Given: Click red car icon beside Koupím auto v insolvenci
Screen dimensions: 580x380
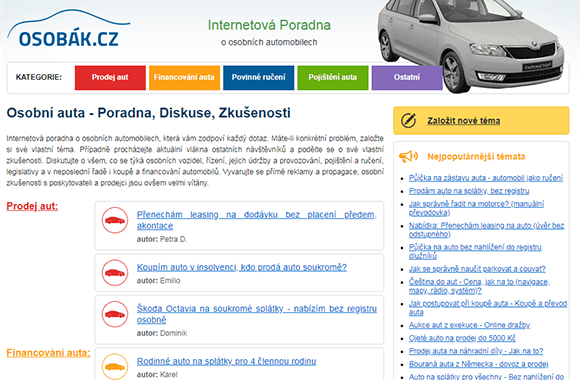Looking at the screenshot, I should tap(115, 273).
